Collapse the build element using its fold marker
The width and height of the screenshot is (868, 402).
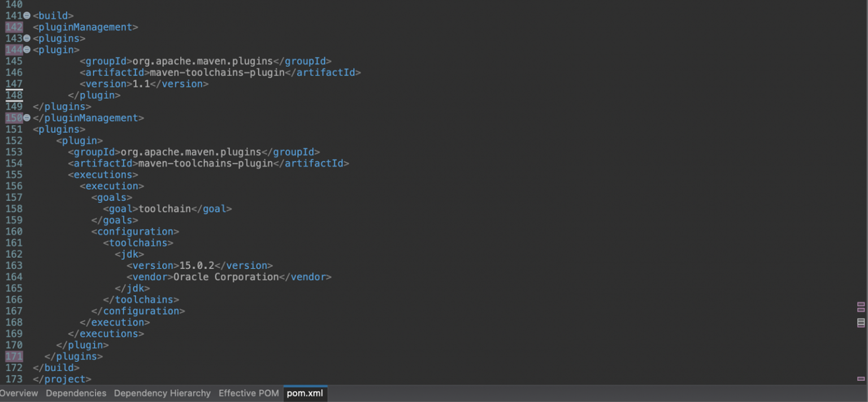click(x=26, y=16)
